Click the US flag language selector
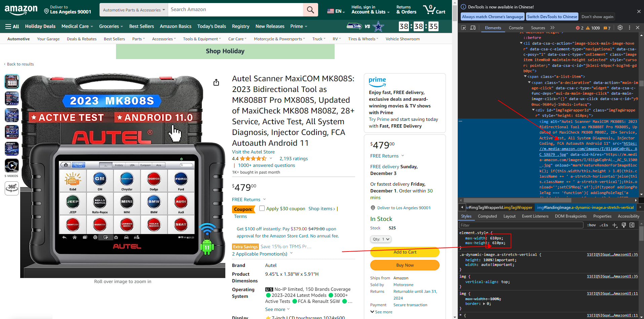The width and height of the screenshot is (644, 319). (336, 11)
